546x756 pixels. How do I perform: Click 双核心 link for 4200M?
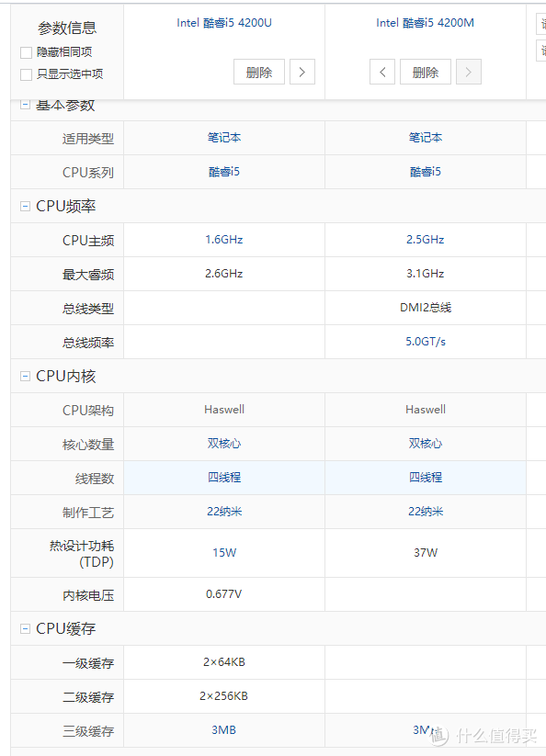click(x=426, y=443)
